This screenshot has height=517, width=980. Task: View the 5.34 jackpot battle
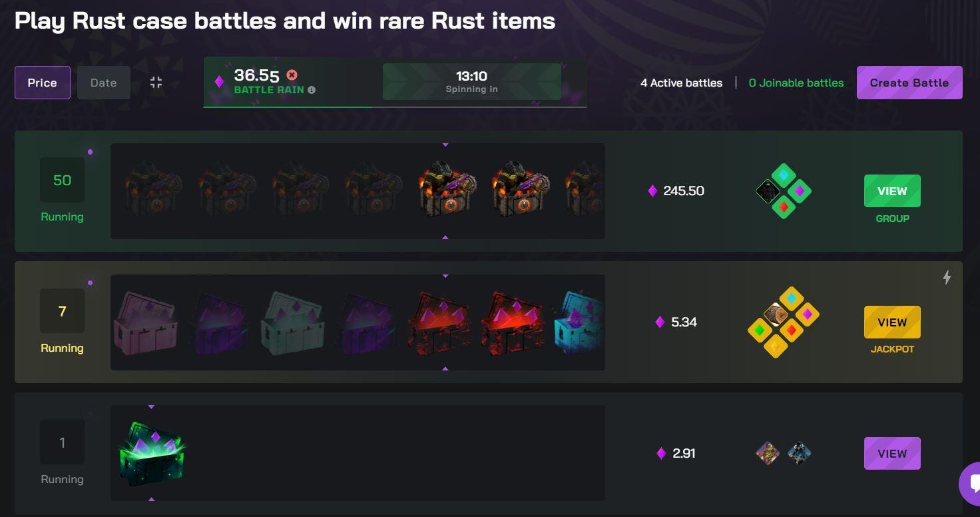point(892,322)
